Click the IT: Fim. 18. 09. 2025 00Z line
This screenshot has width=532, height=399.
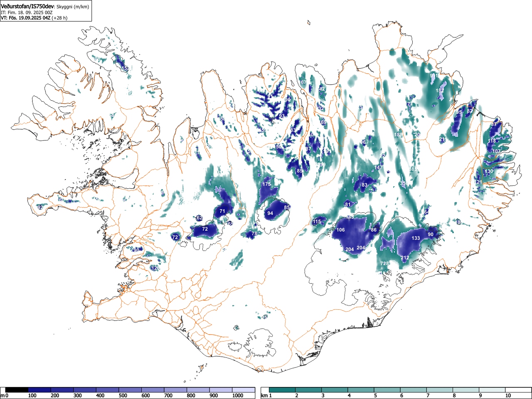[27, 12]
